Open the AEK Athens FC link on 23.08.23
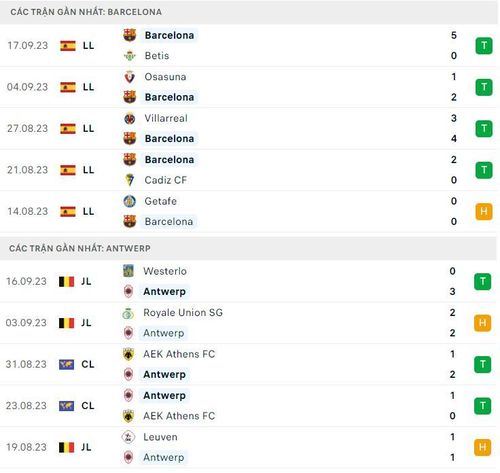500x473 pixels. (x=179, y=416)
